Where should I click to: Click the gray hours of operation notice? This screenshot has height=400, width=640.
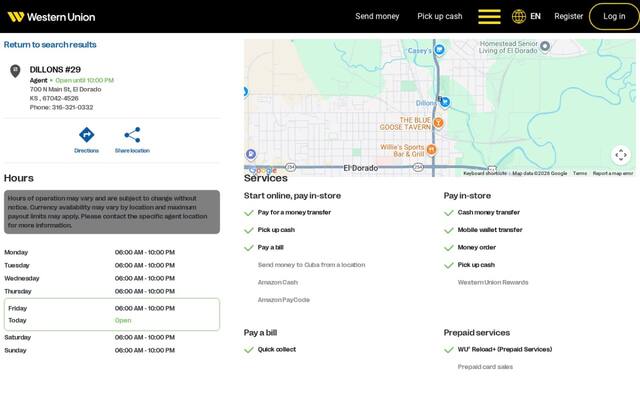(112, 212)
